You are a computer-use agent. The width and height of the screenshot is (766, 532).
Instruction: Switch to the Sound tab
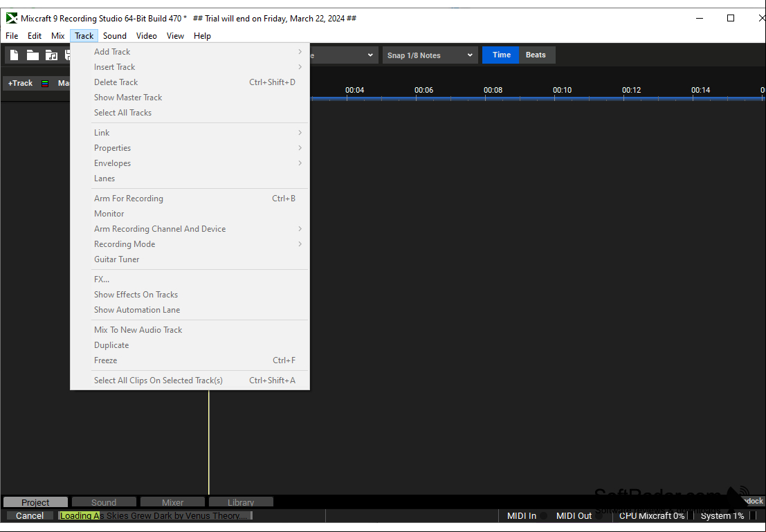(104, 502)
